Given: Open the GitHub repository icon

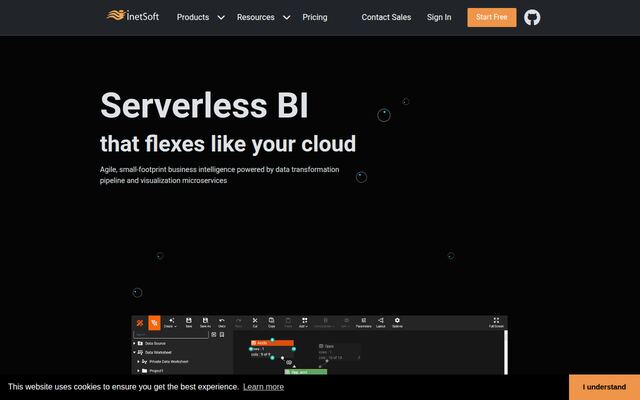Looking at the screenshot, I should (532, 18).
